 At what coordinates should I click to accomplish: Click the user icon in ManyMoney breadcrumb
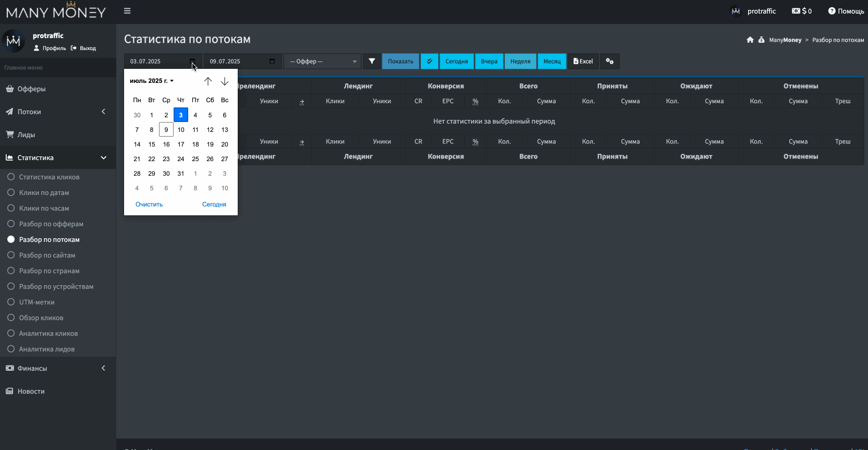761,40
